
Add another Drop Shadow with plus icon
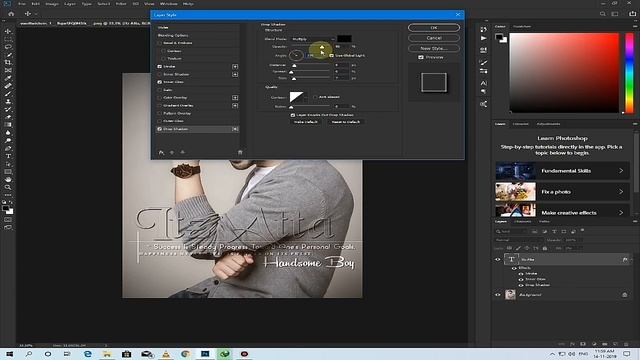pyautogui.click(x=235, y=129)
